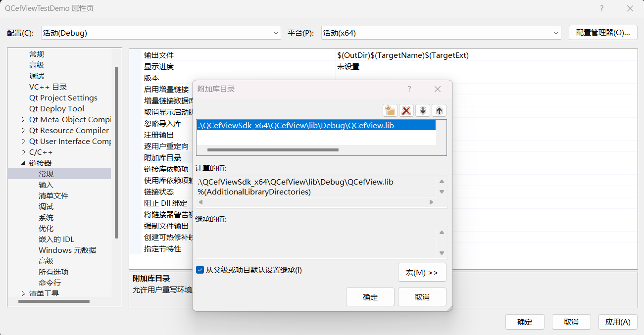The image size is (644, 335).
Task: Select the 版本 property row
Action: point(383,78)
